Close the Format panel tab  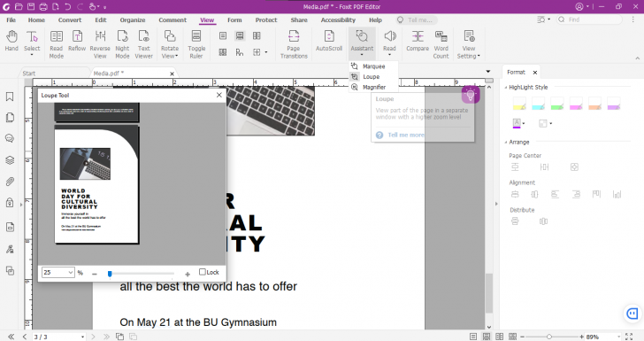(x=534, y=73)
